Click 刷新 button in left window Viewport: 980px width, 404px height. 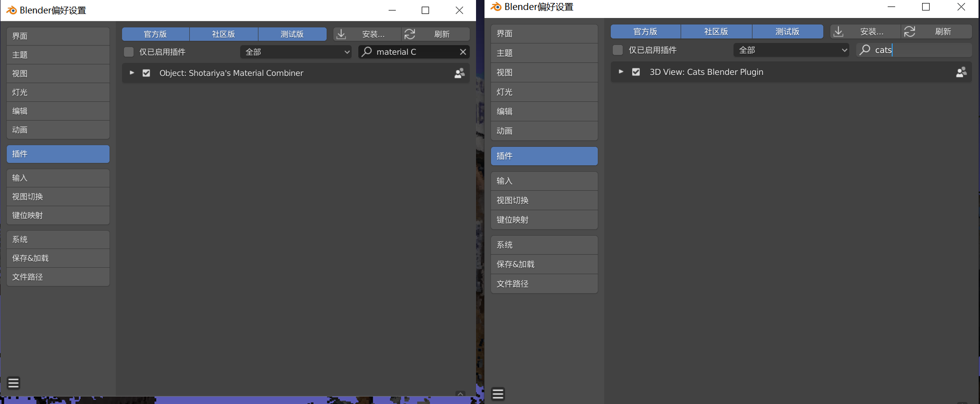point(436,34)
